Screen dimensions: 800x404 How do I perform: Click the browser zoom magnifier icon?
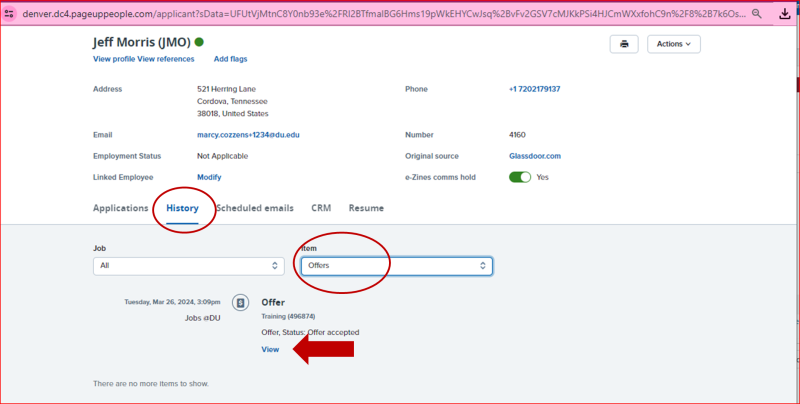click(x=754, y=14)
